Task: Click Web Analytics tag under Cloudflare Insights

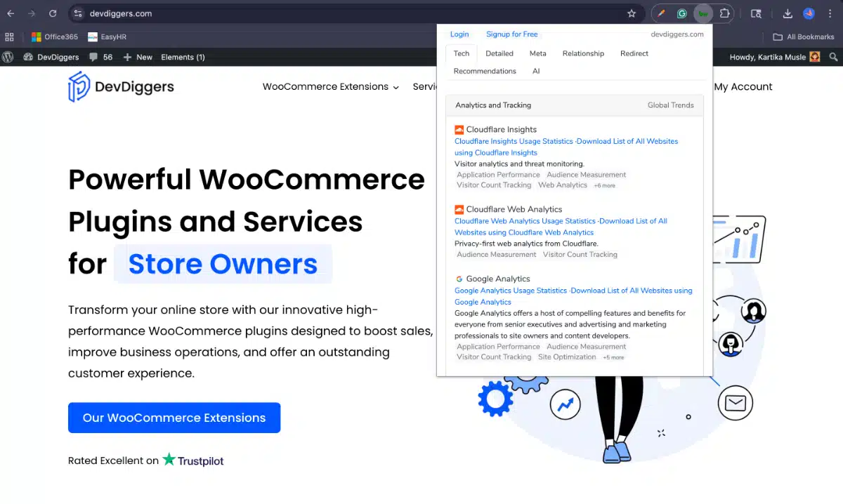Action: [x=563, y=185]
